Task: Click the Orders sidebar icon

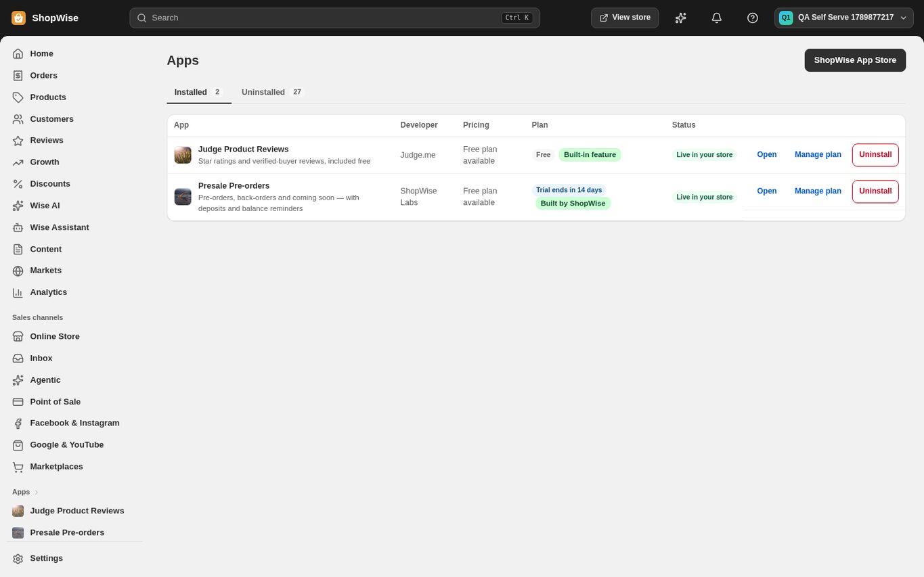Action: tap(18, 75)
